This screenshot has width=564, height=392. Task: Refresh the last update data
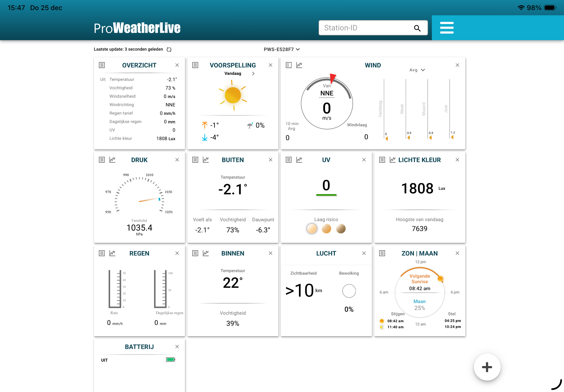[169, 49]
